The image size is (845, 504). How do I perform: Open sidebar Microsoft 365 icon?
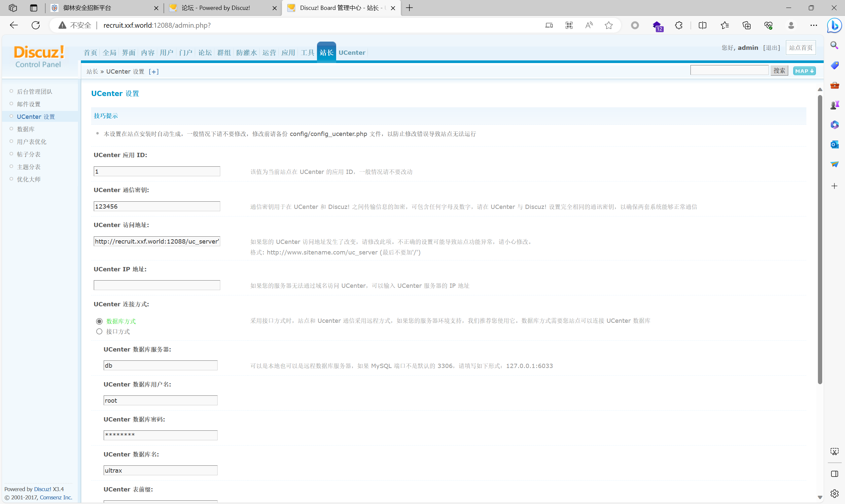tap(834, 125)
